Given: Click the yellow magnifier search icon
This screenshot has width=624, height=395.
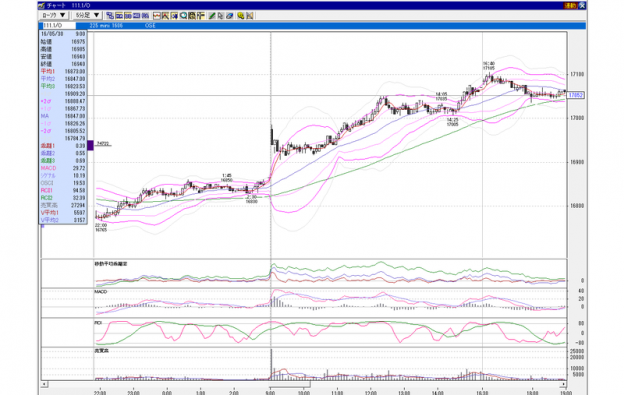Looking at the screenshot, I should tap(241, 16).
